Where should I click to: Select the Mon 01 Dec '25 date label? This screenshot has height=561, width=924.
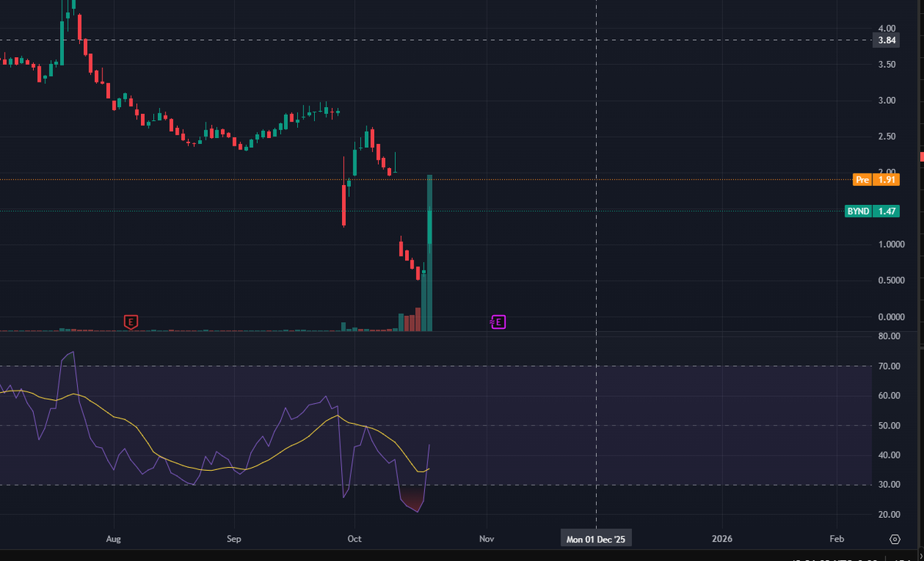(597, 539)
